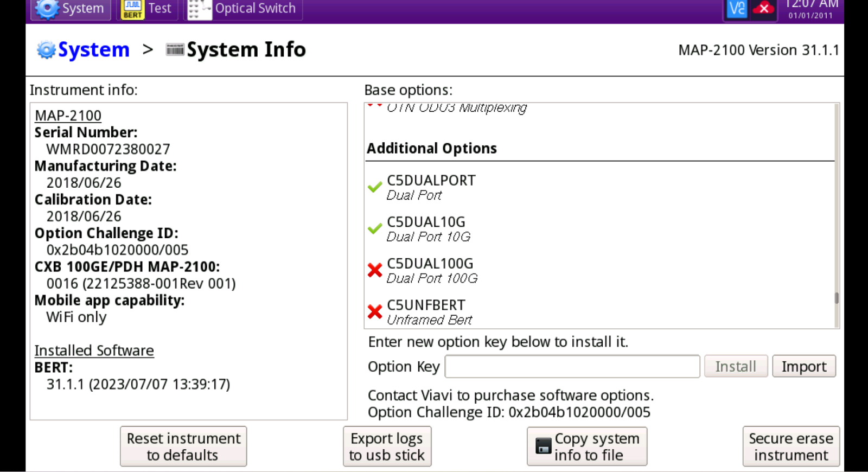The width and height of the screenshot is (868, 472).
Task: Focus the Option Key input field
Action: 572,367
